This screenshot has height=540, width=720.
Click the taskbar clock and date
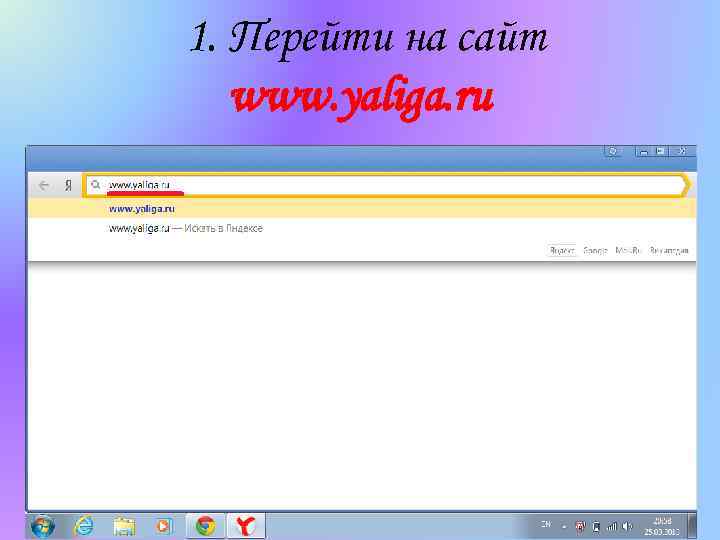[x=662, y=527]
